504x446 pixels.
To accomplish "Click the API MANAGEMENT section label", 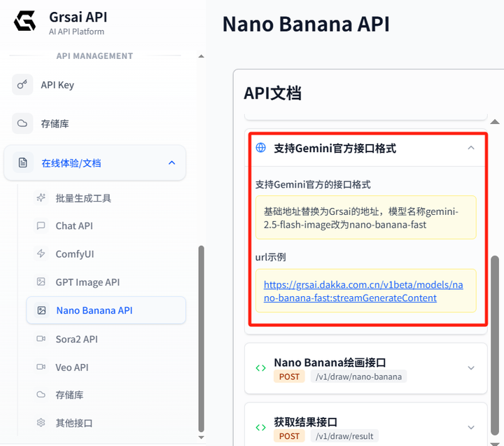I will pyautogui.click(x=94, y=56).
